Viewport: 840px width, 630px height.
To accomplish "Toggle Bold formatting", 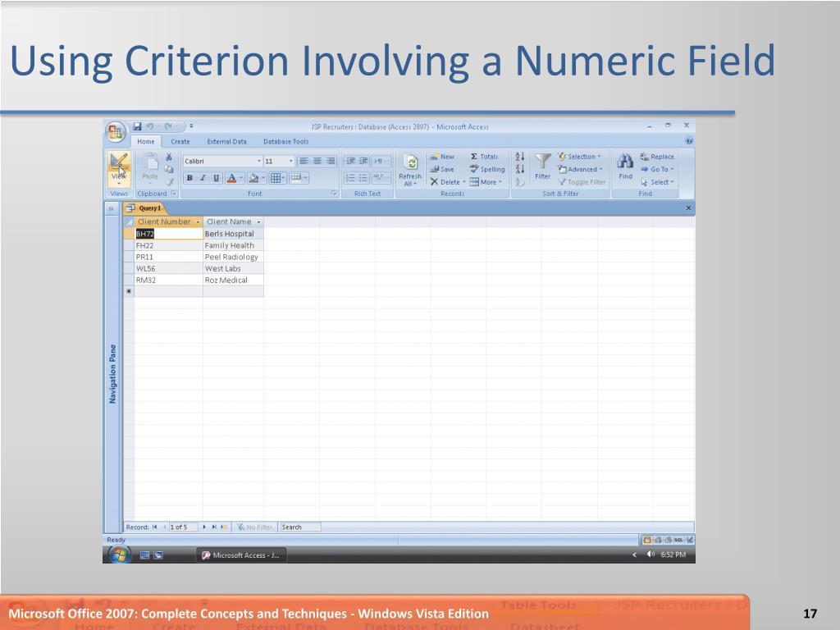I will (x=189, y=178).
